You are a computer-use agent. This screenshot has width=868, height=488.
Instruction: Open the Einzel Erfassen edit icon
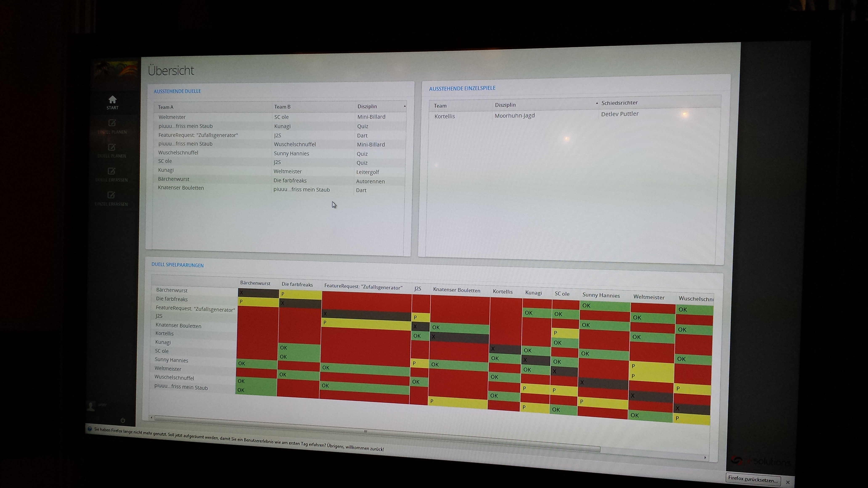tap(111, 195)
